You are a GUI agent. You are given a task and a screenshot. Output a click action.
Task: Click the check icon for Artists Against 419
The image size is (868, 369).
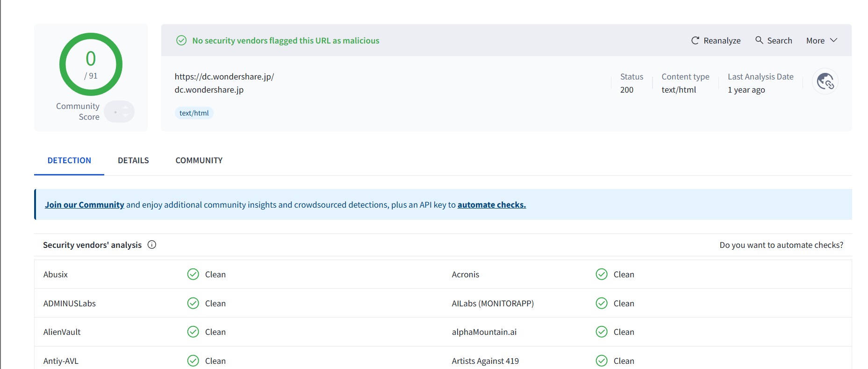coord(602,361)
